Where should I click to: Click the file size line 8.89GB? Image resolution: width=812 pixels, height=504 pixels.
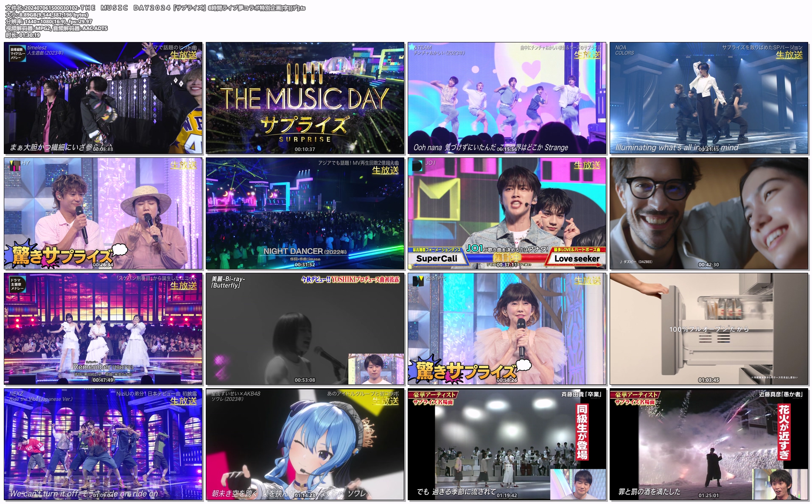tap(47, 15)
